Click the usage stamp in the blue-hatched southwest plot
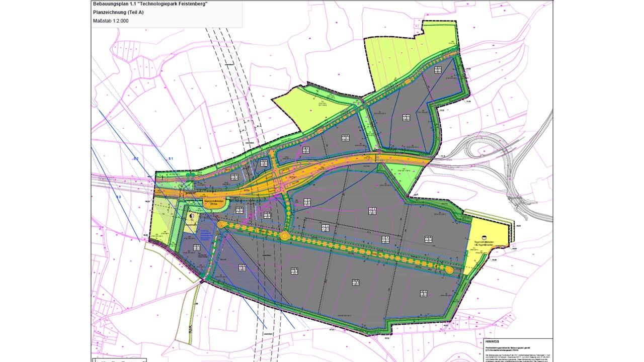 pyautogui.click(x=197, y=247)
